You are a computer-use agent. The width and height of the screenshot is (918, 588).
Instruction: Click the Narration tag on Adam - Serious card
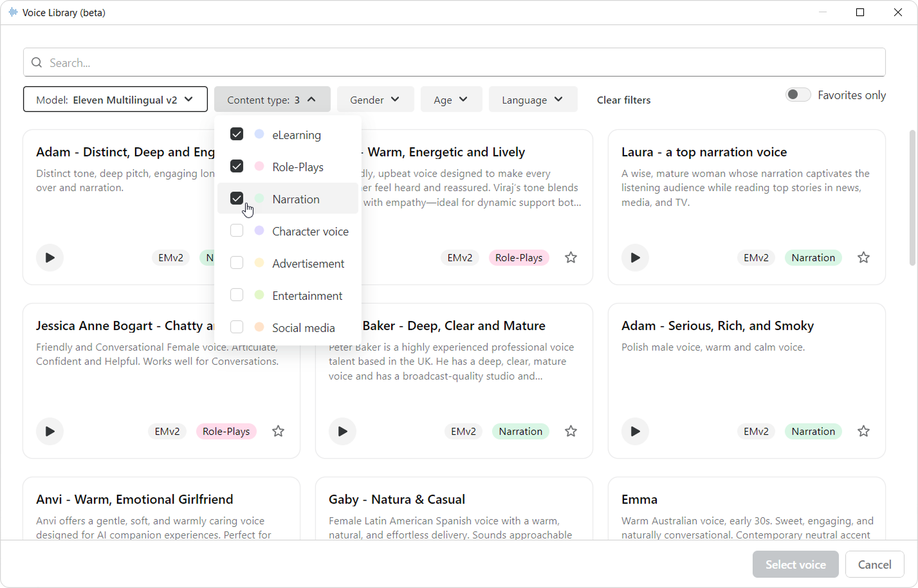click(x=813, y=432)
